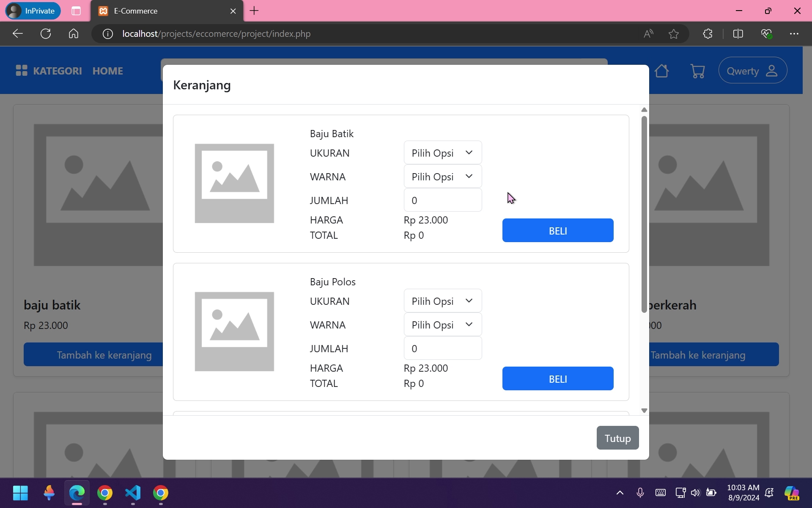Screen dimensions: 812x508
Task: Click the Keranjang modal scrollbar thumb
Action: click(x=644, y=214)
